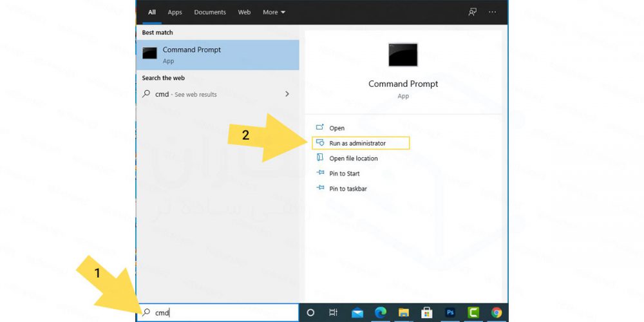Click the Open file location folder icon
This screenshot has height=322, width=644.
coord(320,158)
